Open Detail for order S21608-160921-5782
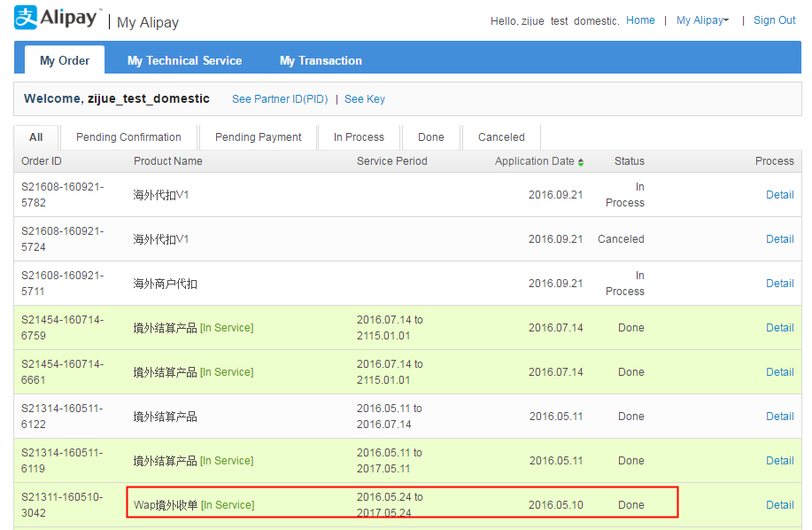The width and height of the screenshot is (812, 530). (x=780, y=195)
